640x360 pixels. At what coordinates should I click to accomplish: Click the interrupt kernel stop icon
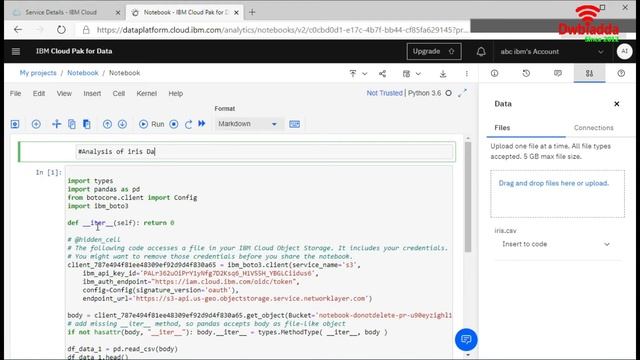point(173,124)
